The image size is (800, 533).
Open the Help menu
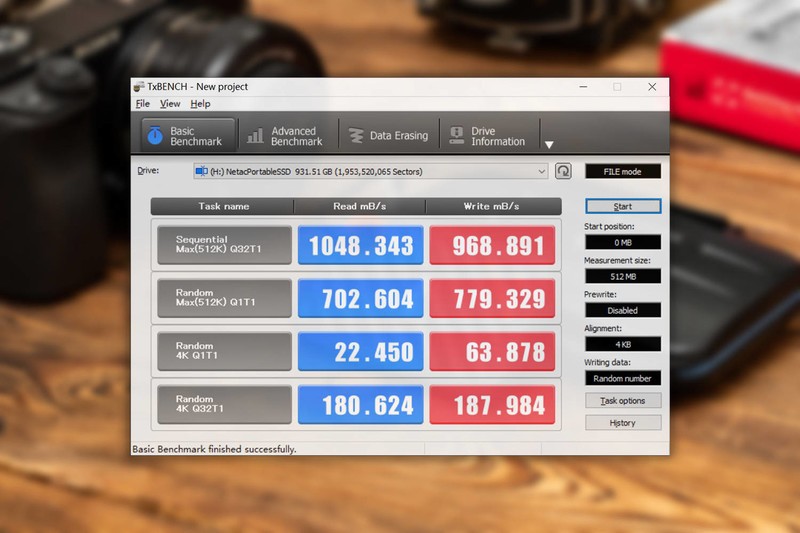click(200, 104)
